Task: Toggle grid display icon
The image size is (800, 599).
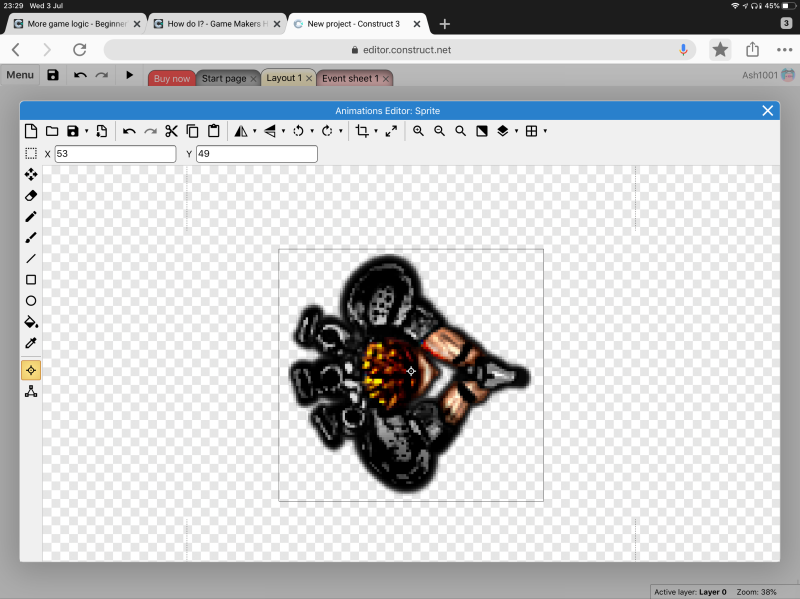Action: pyautogui.click(x=531, y=131)
